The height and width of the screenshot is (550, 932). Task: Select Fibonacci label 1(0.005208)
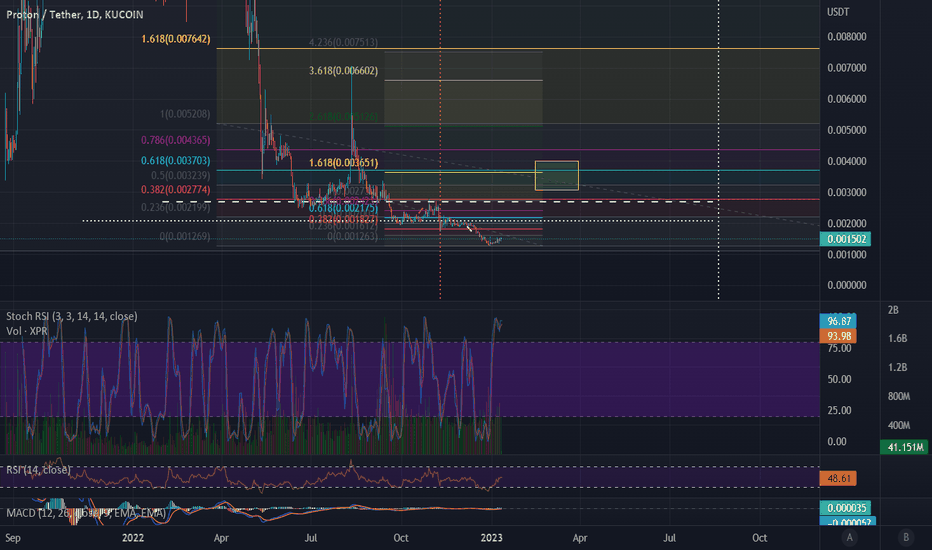click(185, 114)
